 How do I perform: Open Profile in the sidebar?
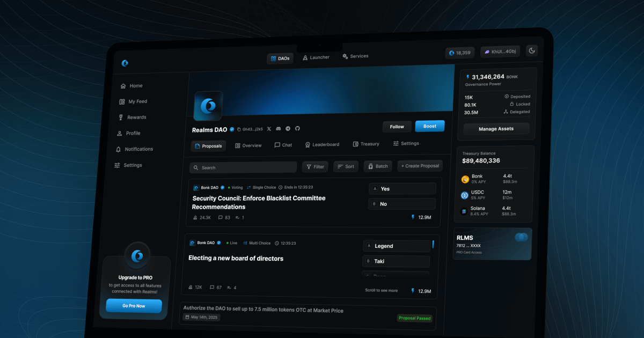[129, 133]
